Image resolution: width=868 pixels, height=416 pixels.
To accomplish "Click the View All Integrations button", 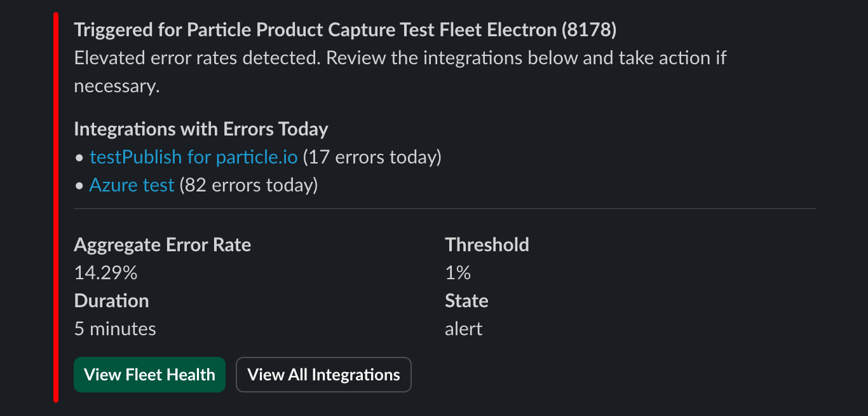I will coord(323,375).
